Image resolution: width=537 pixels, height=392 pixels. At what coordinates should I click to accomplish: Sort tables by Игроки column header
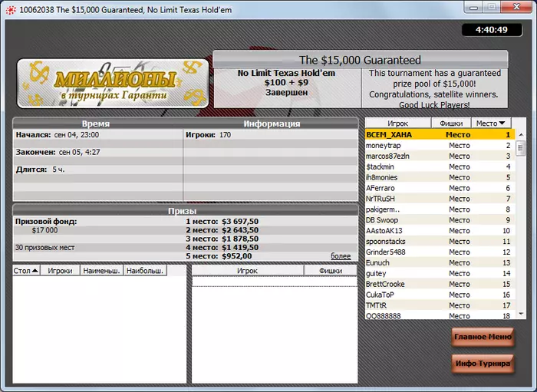coord(60,271)
